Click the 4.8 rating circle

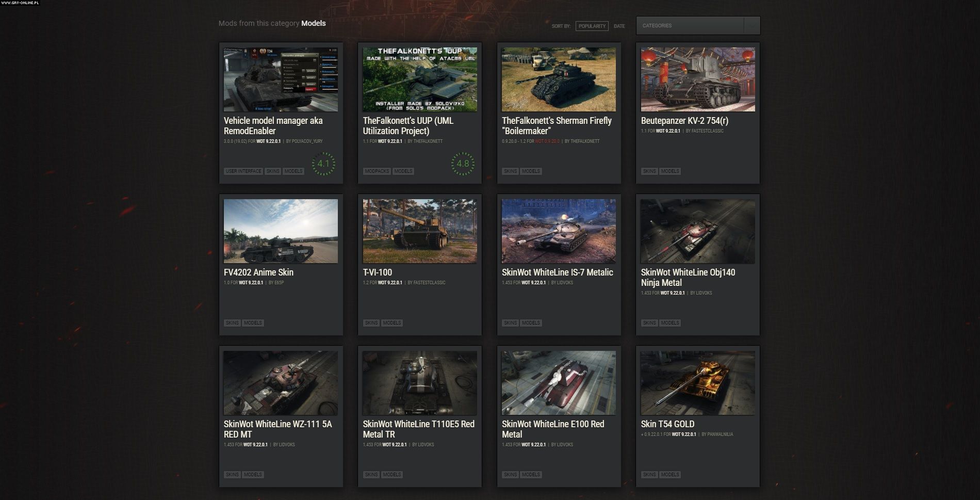[x=463, y=164]
